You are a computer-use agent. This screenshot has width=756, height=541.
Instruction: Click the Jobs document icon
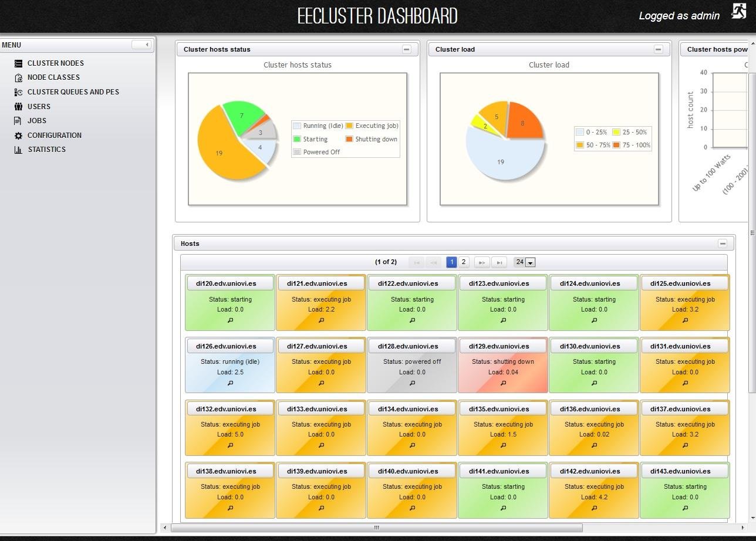point(19,120)
